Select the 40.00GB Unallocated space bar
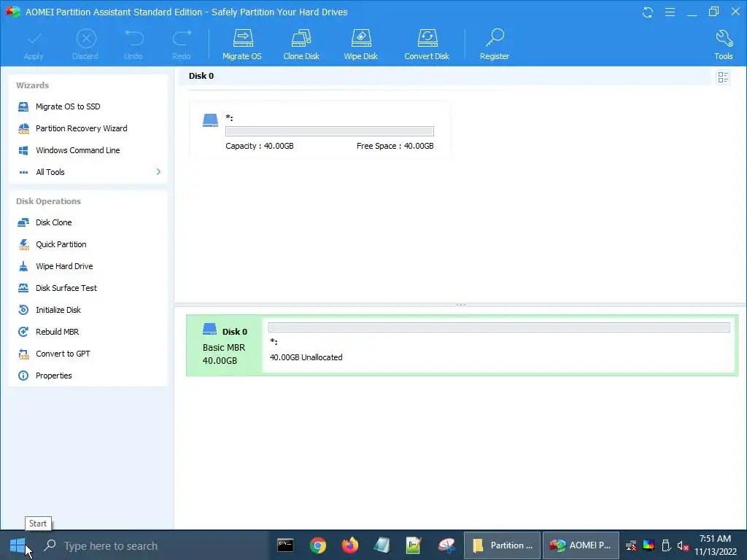747x560 pixels. click(x=499, y=327)
